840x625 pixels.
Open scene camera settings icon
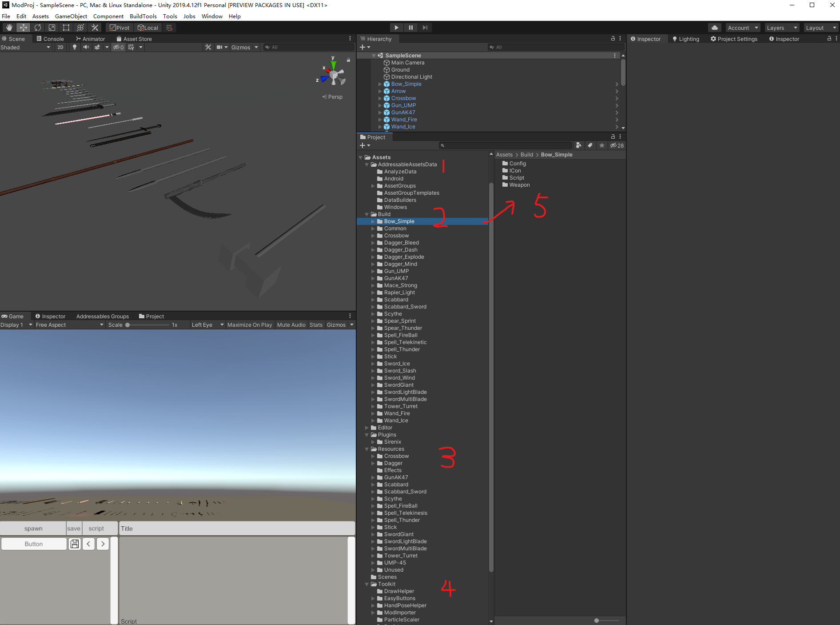pyautogui.click(x=219, y=47)
